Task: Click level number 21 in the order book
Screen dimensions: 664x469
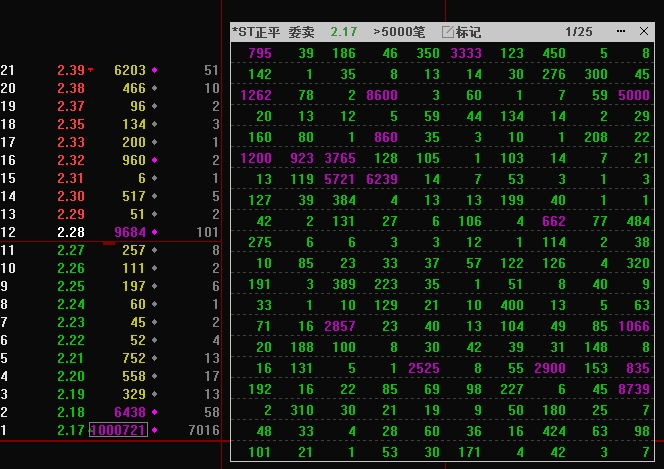Action: (8, 70)
